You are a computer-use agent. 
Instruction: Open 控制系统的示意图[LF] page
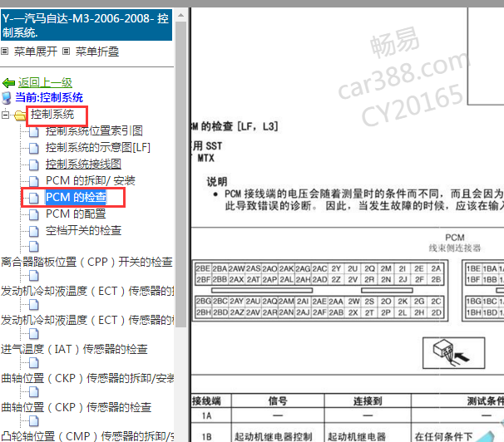(x=98, y=148)
